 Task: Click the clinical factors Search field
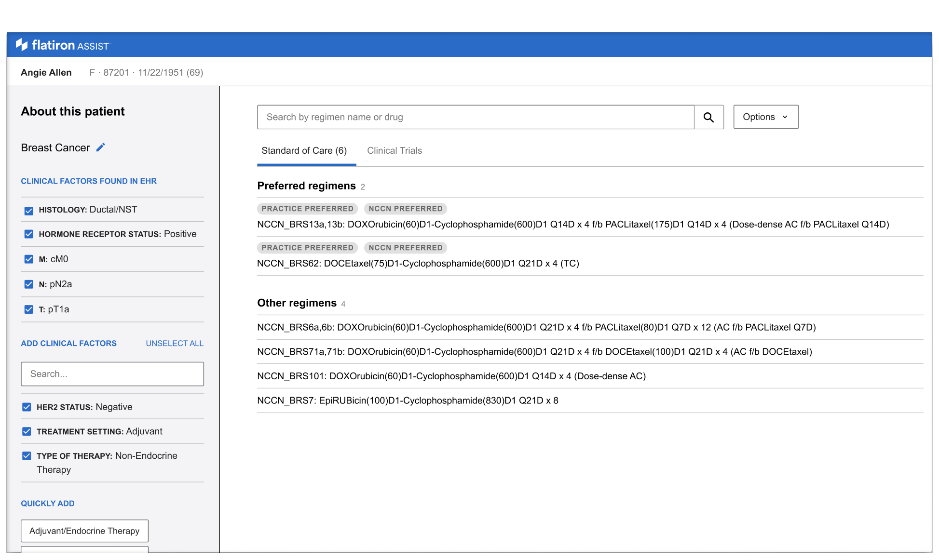(x=112, y=374)
